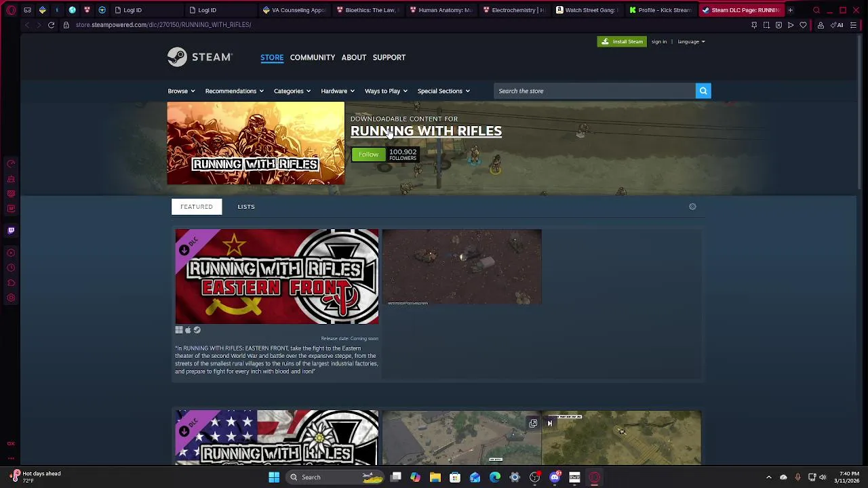Show hidden system tray icons
This screenshot has height=488, width=868.
pos(768,477)
